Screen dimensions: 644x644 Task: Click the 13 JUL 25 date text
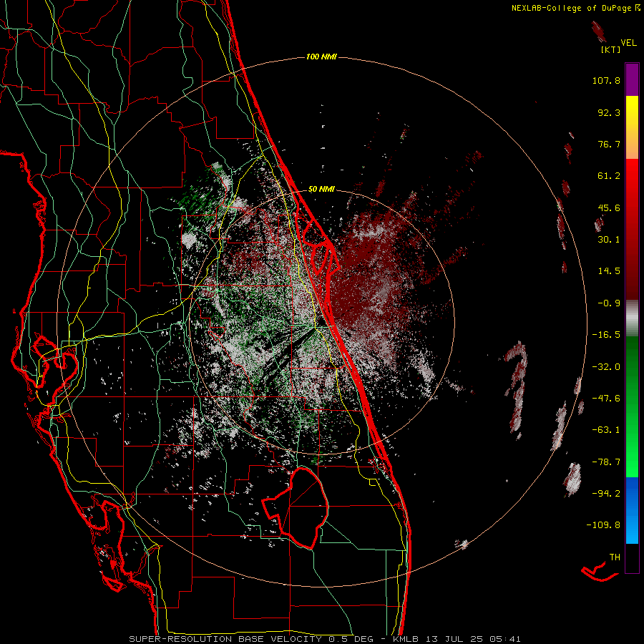(x=456, y=639)
